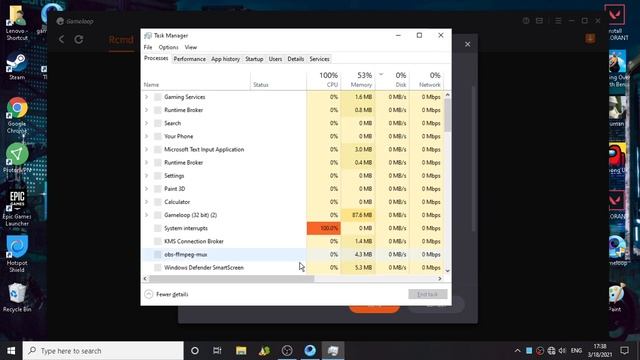
Task: Click vertical scrollbar up arrow in process list
Action: point(447,95)
